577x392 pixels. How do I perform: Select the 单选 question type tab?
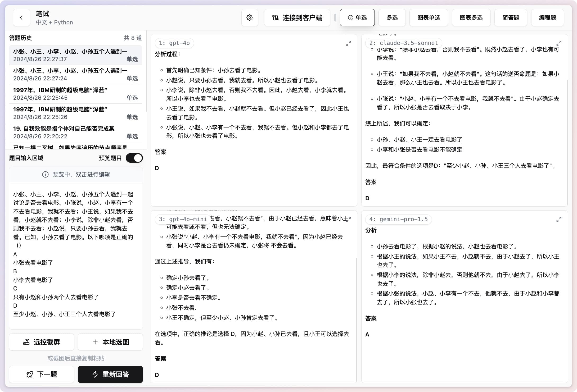(x=357, y=18)
